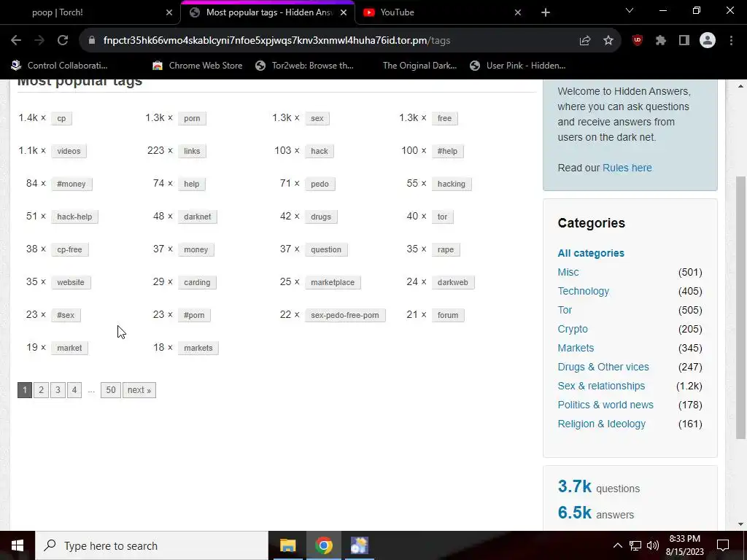Jump to page 50 of tags
Screen dimensions: 747x560
[111, 390]
